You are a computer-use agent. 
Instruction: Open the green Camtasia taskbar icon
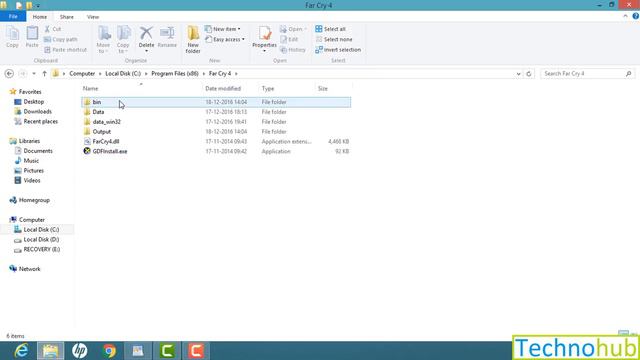[x=167, y=351]
